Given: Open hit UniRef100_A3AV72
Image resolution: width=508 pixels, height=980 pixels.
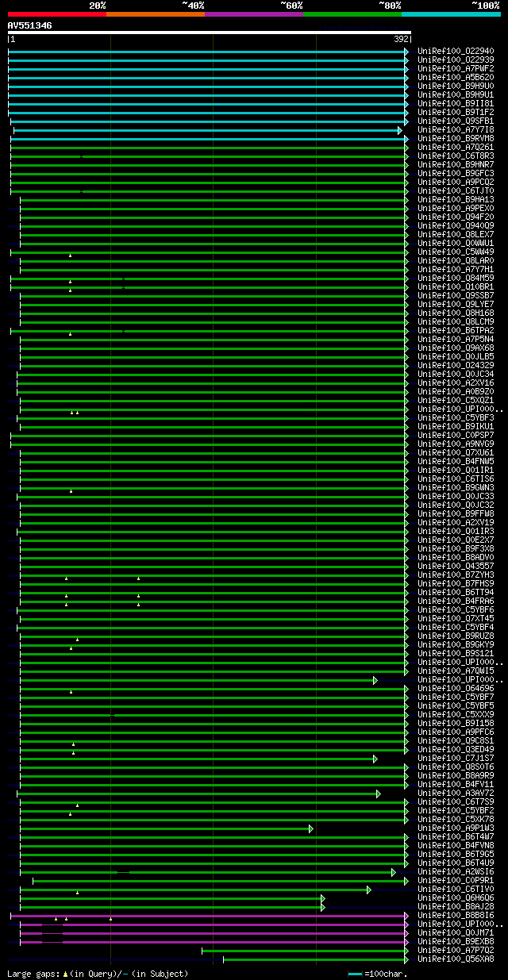Looking at the screenshot, I should point(456,794).
